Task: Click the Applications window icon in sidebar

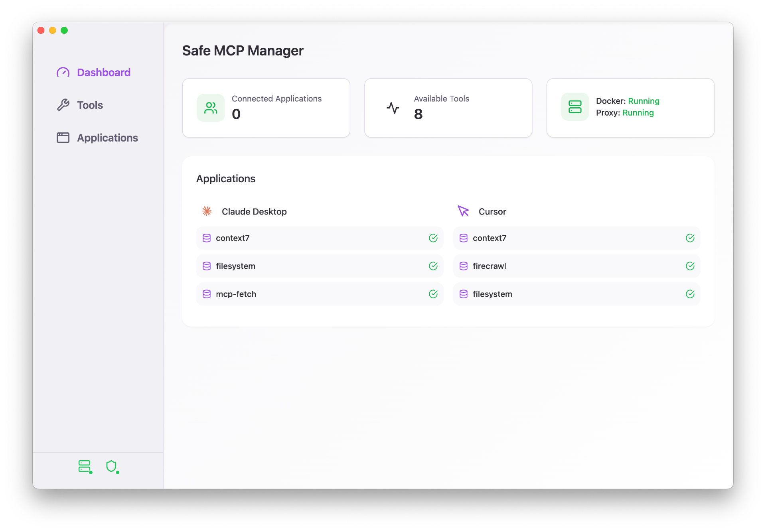Action: click(x=63, y=138)
